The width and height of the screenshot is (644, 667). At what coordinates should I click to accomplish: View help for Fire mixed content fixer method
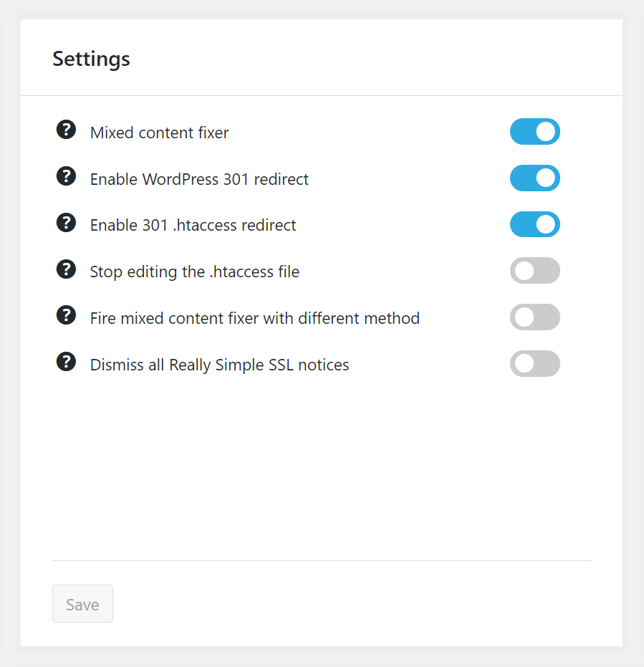click(67, 315)
